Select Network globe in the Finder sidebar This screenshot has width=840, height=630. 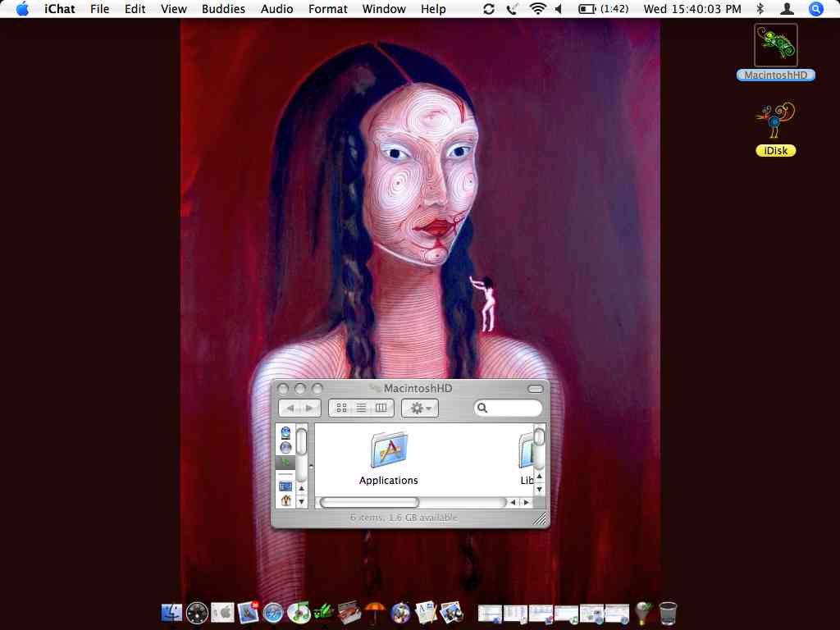(285, 447)
